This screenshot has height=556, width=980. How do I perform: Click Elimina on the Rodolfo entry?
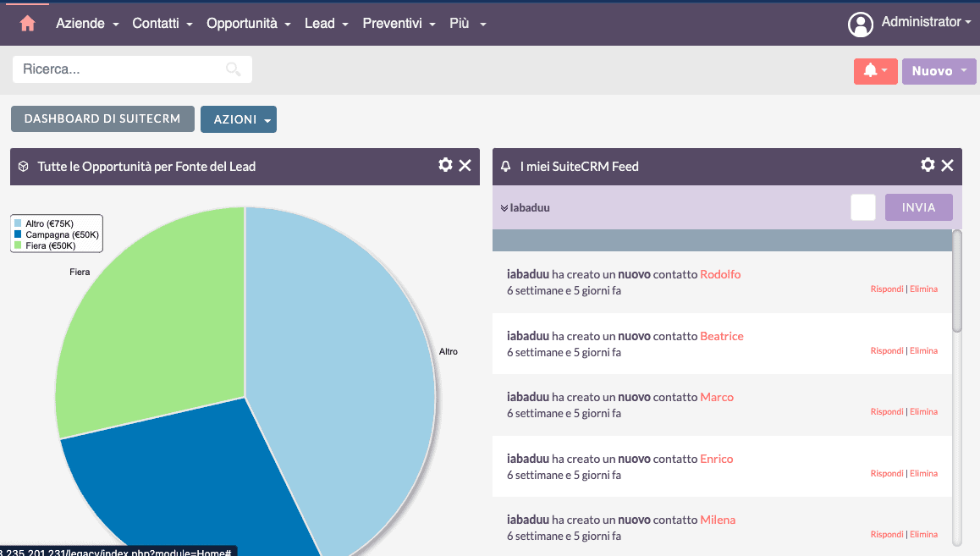coord(924,289)
